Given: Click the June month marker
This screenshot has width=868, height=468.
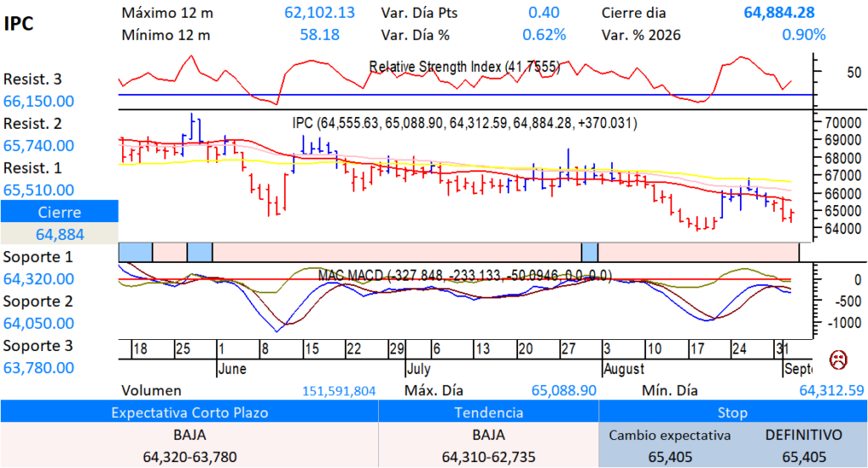Looking at the screenshot, I should [232, 369].
